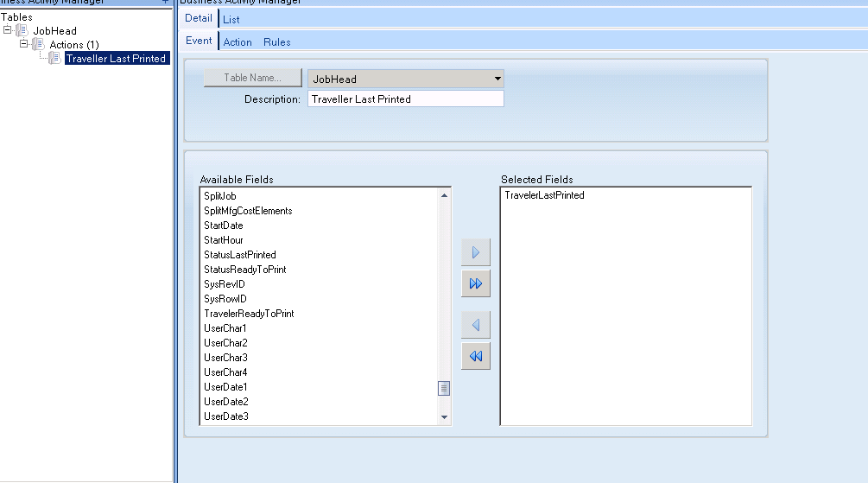The image size is (868, 483).
Task: Select UserChar3 in Available Fields
Action: click(225, 358)
